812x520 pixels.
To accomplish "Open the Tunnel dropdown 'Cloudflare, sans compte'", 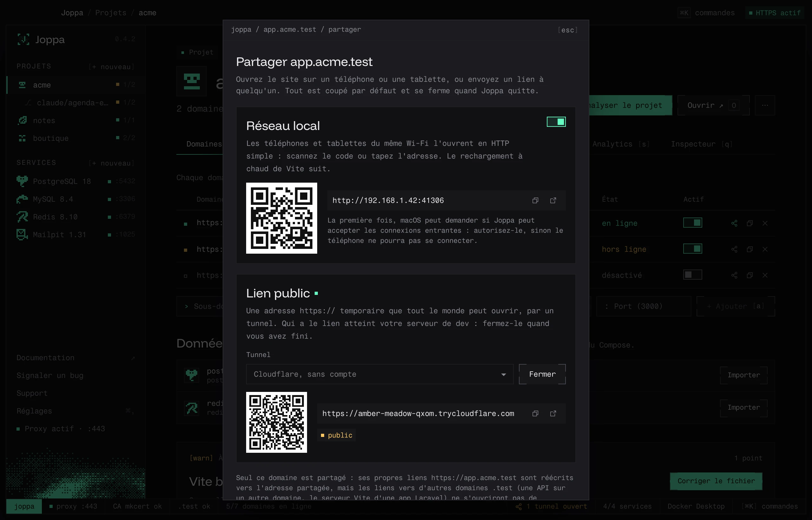I will pos(380,374).
